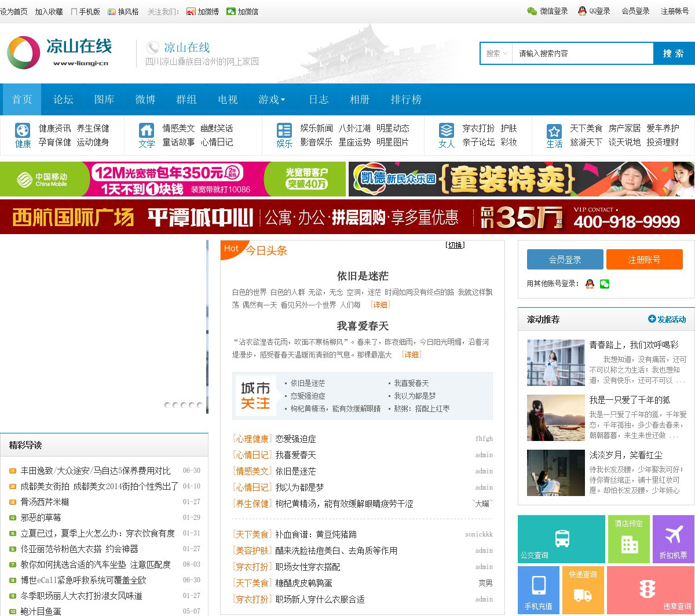Click the 女人 layers category icon
Screen dimensions: 695x616
(x=447, y=130)
